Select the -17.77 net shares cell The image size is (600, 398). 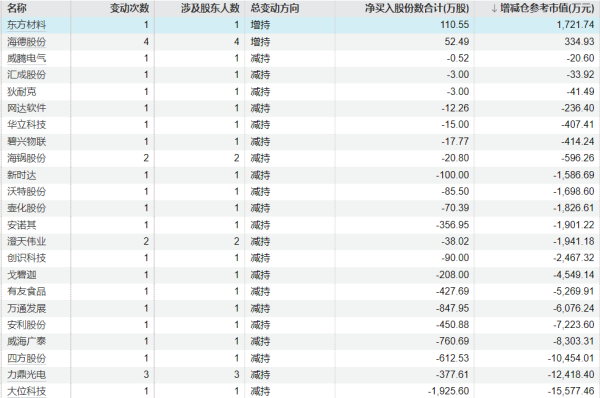click(x=455, y=142)
